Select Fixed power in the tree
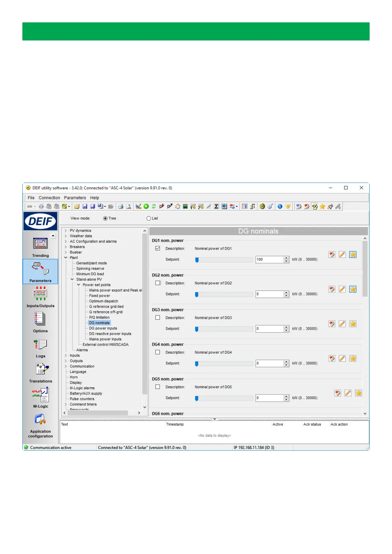This screenshot has width=392, height=554. (x=99, y=296)
